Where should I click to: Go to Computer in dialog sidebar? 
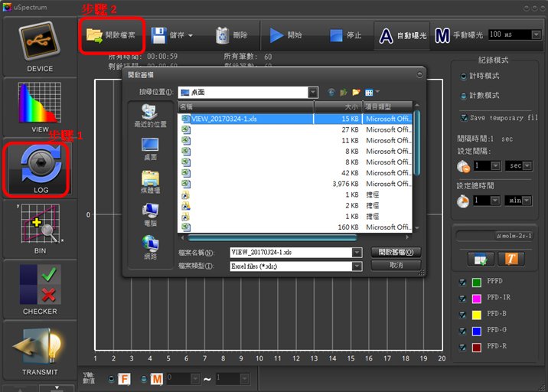(x=151, y=215)
